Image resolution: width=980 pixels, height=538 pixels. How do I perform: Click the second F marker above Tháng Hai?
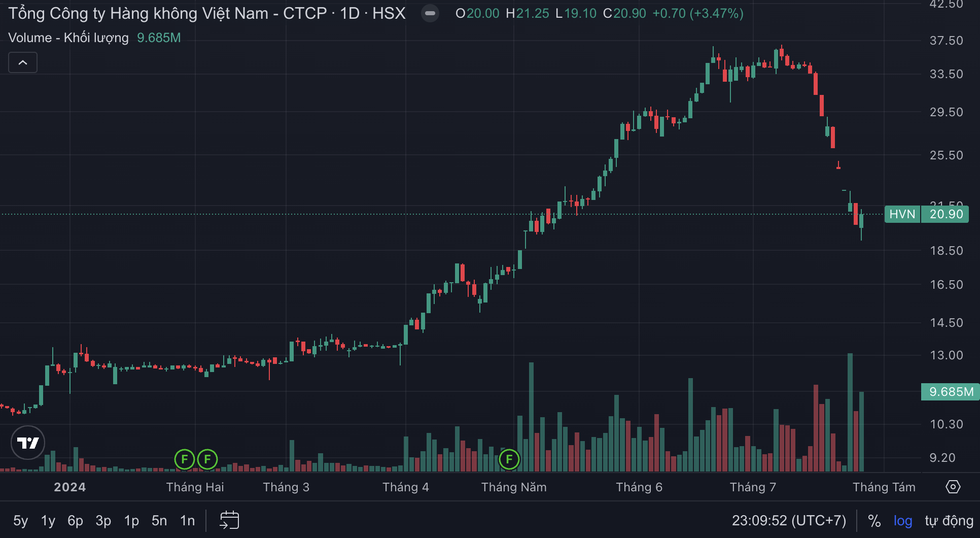(x=207, y=459)
